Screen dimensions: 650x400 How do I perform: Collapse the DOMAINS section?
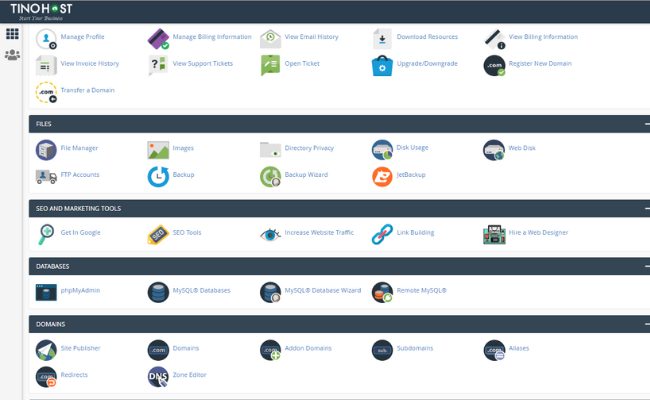tap(647, 324)
